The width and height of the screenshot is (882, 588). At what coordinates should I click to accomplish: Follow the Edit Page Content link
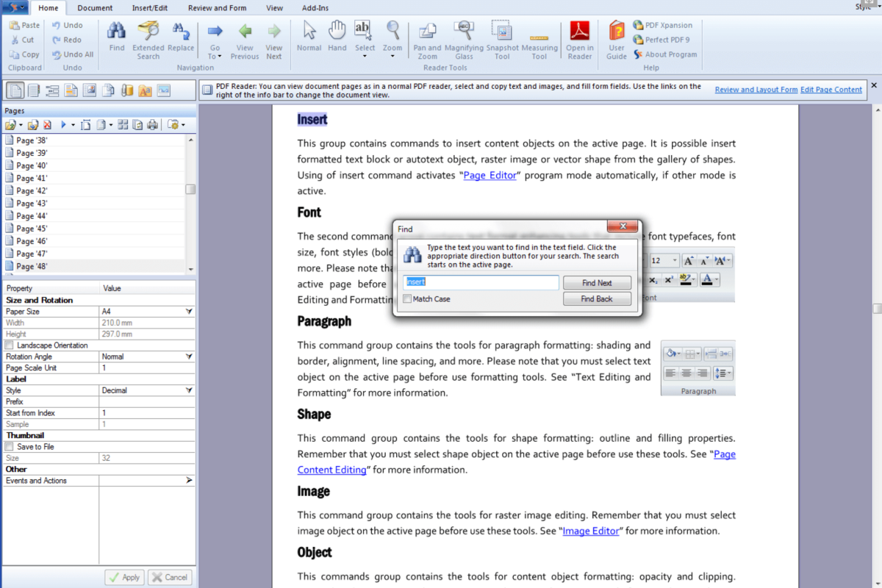pos(831,90)
